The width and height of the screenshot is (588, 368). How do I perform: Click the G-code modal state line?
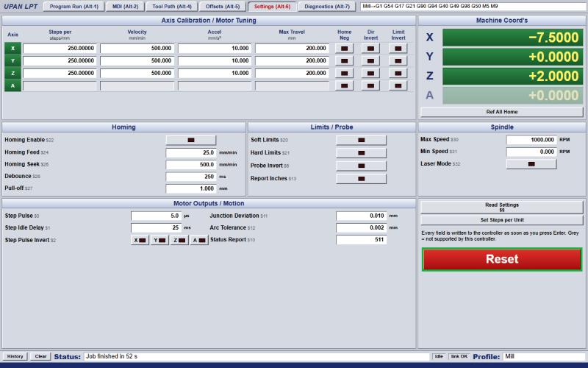pyautogui.click(x=473, y=7)
